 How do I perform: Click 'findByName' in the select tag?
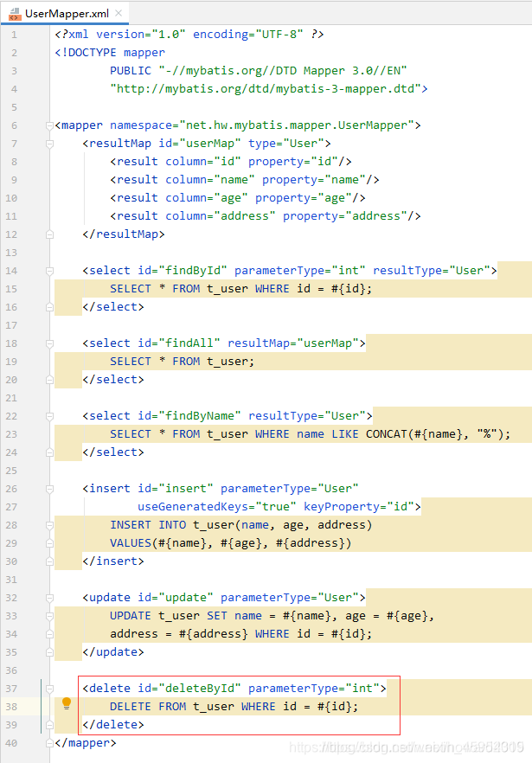200,416
